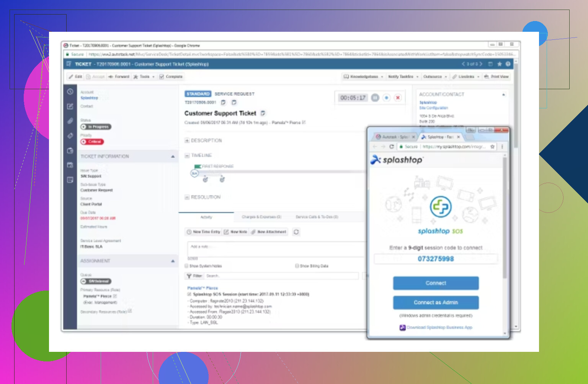The image size is (588, 384).
Task: Select the Splashtop browser tab in popup
Action: (x=440, y=137)
